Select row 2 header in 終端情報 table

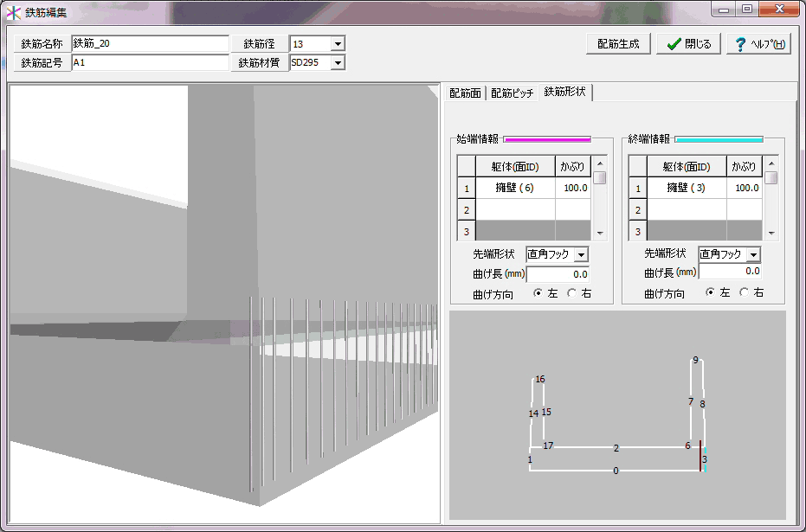tap(638, 210)
